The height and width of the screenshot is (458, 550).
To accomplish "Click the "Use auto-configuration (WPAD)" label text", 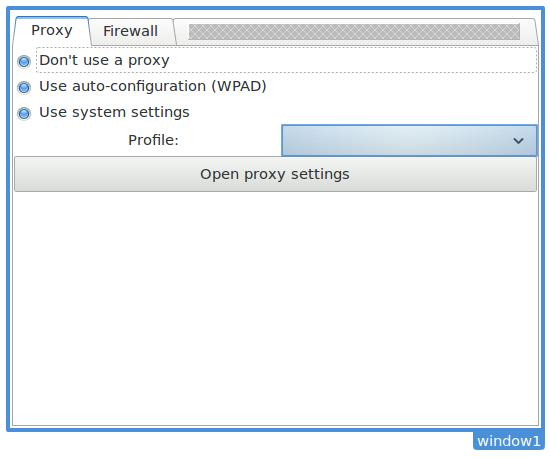I will pyautogui.click(x=153, y=86).
